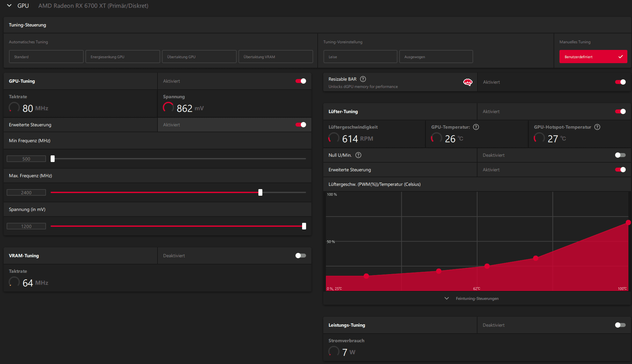The width and height of the screenshot is (632, 364).
Task: Click the Lüftergeschwindigkeit gauge 614 RPM
Action: (x=334, y=138)
